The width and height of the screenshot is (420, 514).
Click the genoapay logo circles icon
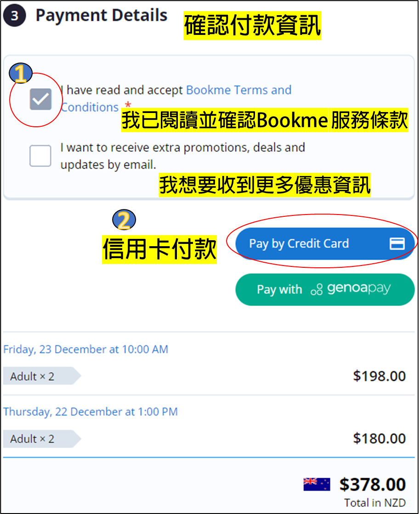(317, 289)
